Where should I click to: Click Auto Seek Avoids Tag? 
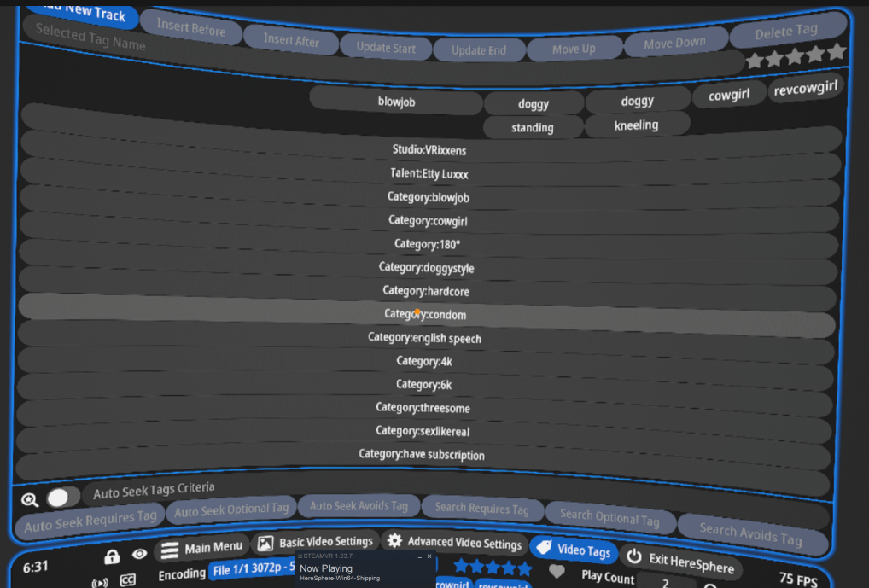pyautogui.click(x=359, y=505)
